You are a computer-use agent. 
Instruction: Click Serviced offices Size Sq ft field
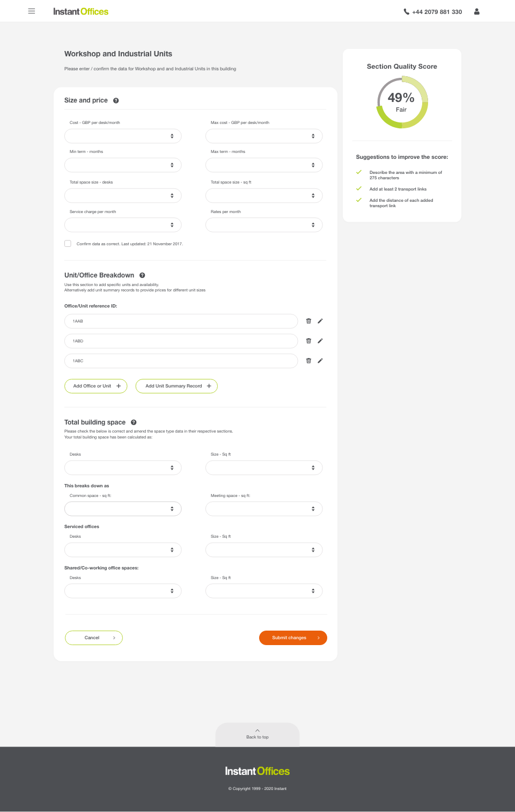(x=264, y=550)
